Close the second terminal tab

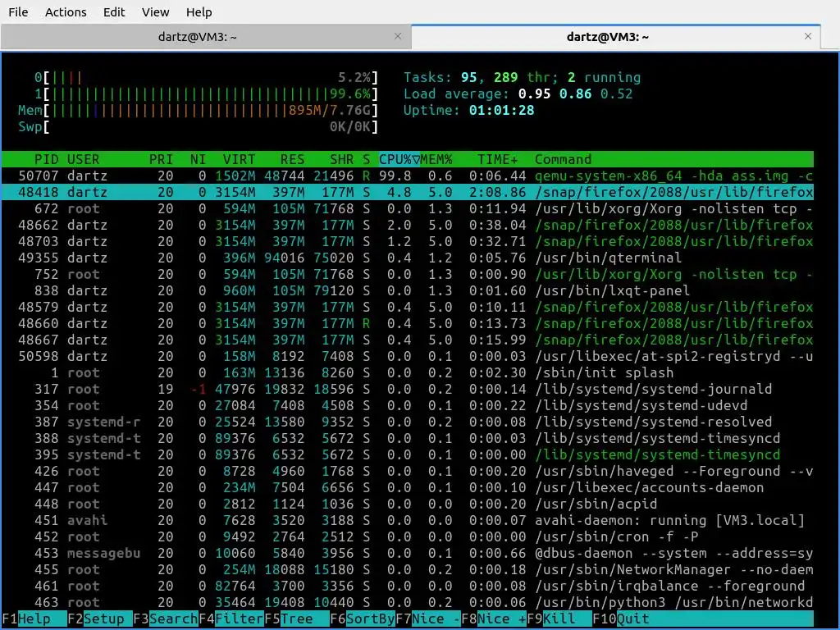[x=808, y=36]
